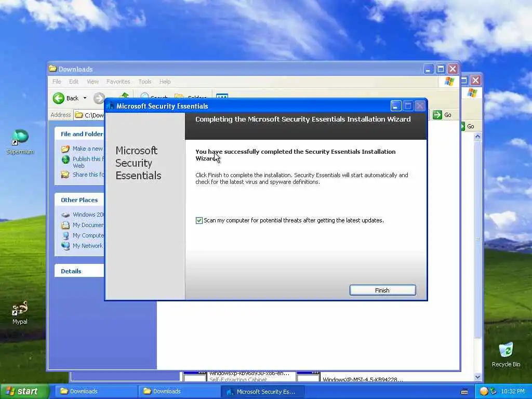Click the Go button in Downloads address bar
Screen dimensions: 532x399
point(442,115)
